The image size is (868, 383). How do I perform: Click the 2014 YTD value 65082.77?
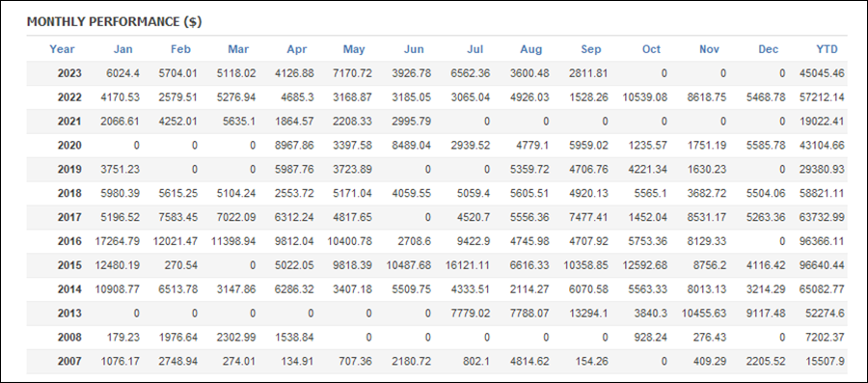tap(822, 289)
